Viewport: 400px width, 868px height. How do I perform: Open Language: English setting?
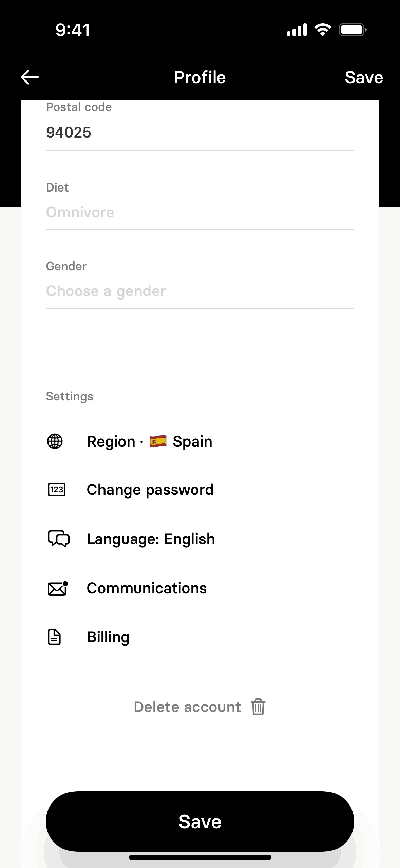pos(151,539)
